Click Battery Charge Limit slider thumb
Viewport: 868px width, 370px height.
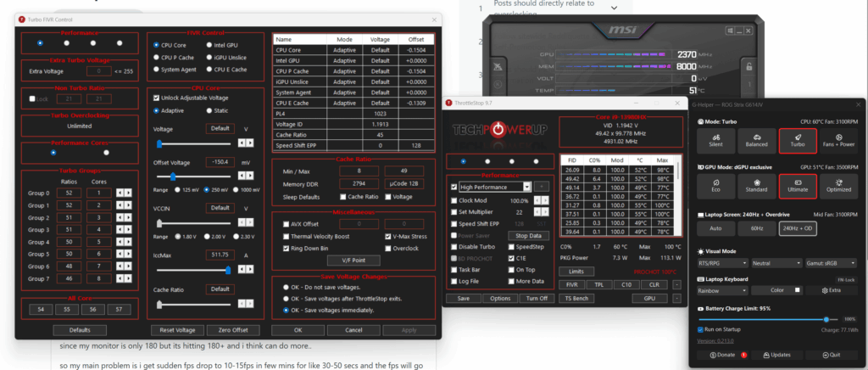(x=826, y=320)
